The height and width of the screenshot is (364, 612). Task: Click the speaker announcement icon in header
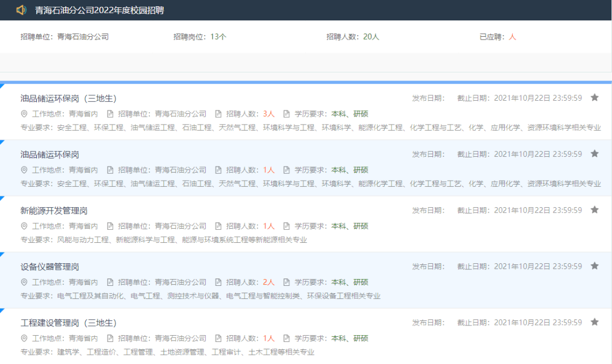21,10
